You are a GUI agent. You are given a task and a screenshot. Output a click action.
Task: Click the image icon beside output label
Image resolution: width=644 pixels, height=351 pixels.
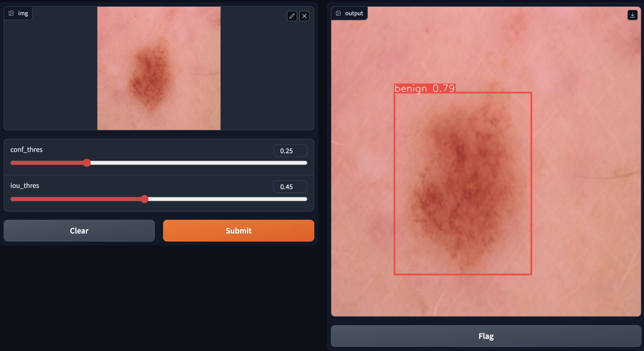pyautogui.click(x=338, y=13)
